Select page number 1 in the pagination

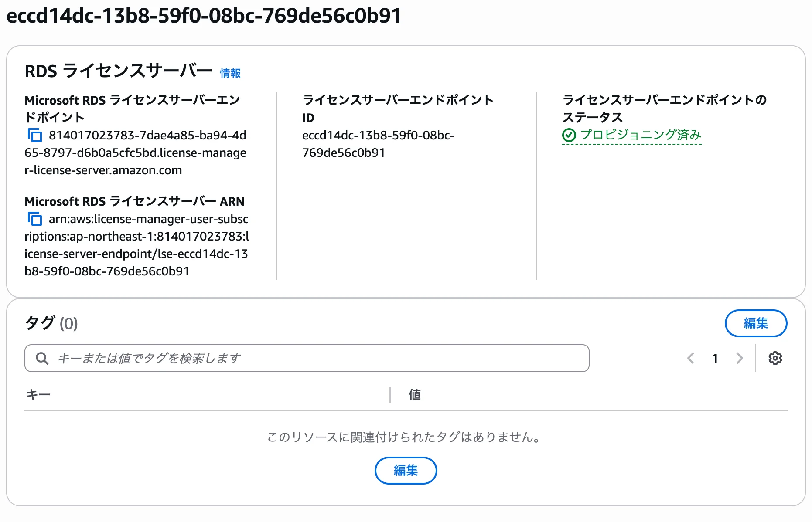tap(715, 358)
